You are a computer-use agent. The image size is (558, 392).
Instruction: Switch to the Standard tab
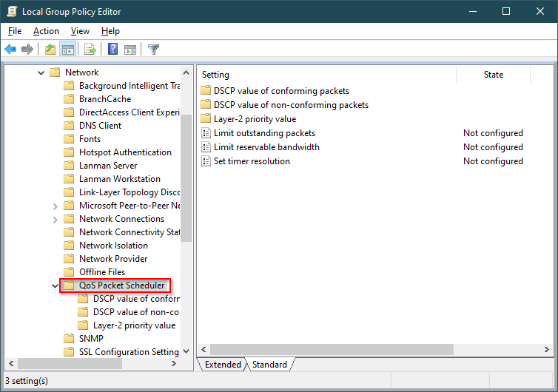[269, 364]
